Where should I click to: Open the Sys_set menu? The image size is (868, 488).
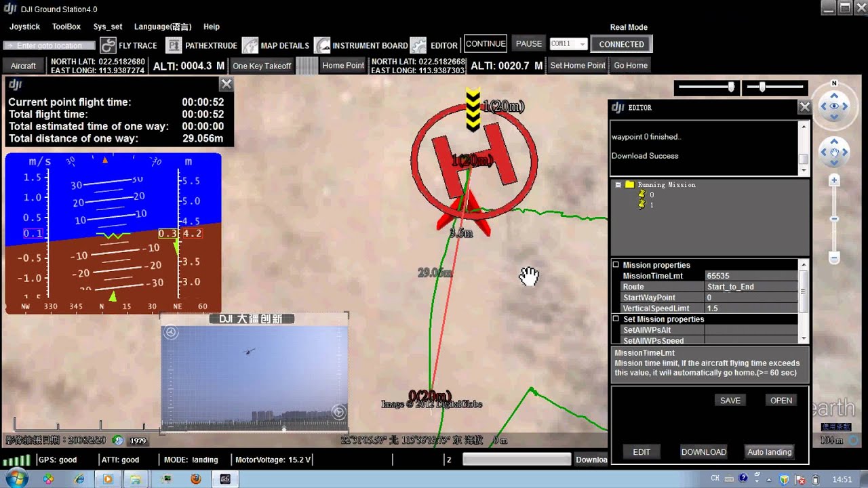point(108,27)
